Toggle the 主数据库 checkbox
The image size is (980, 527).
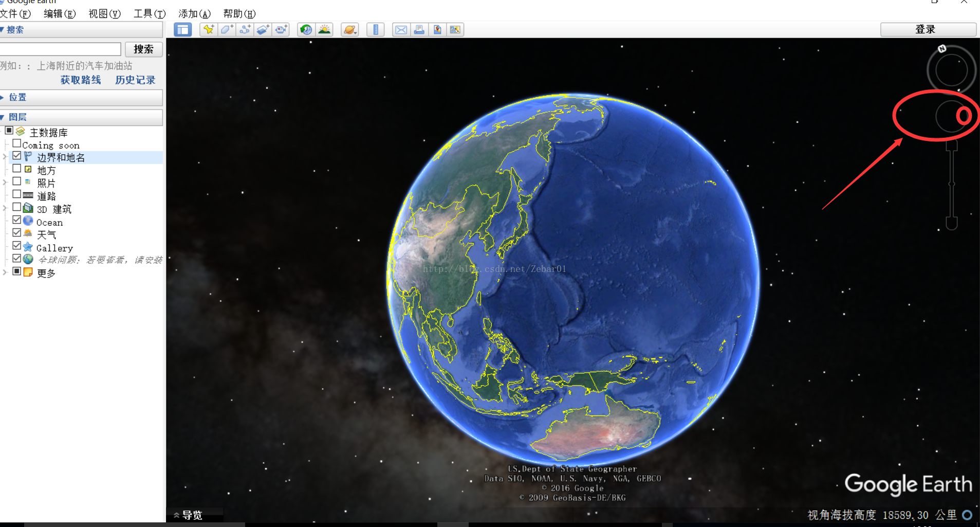click(9, 131)
